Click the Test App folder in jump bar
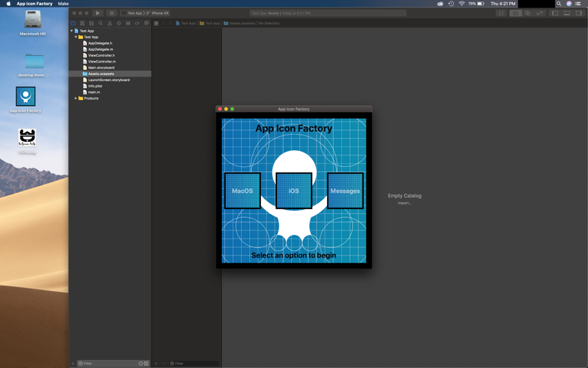The width and height of the screenshot is (588, 368). pos(209,24)
